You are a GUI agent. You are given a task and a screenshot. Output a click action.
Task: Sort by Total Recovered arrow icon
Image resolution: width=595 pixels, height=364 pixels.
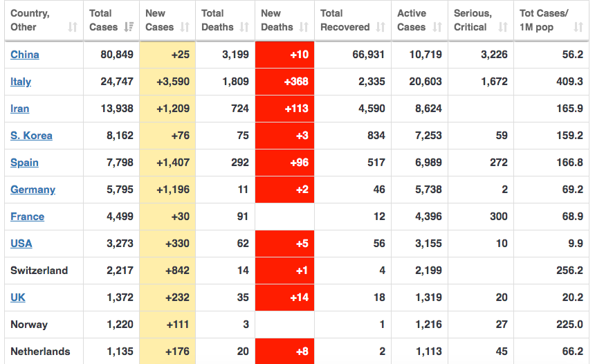[381, 27]
